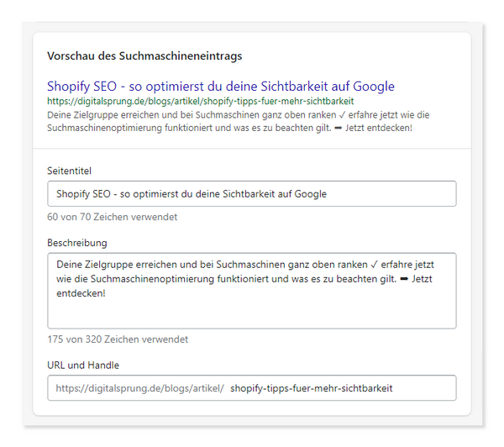Click the 'Vorschau des Suchmaschineneintrags' heading
Viewport: 504px width, 447px height.
(x=144, y=56)
